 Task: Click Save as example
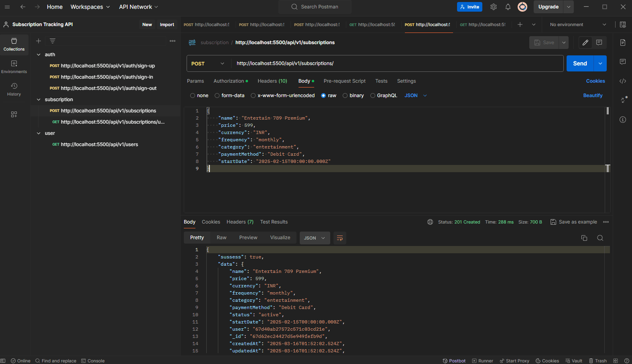574,222
